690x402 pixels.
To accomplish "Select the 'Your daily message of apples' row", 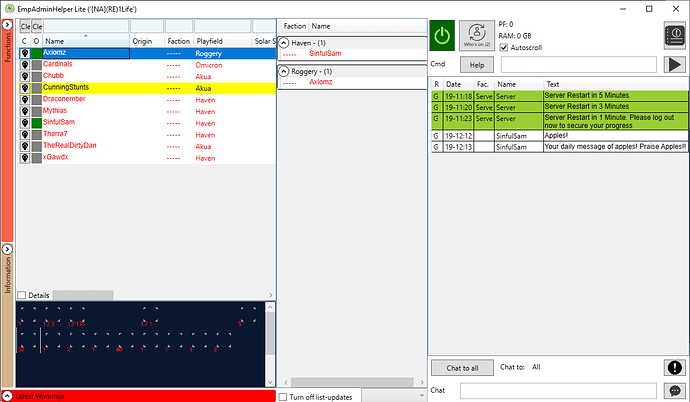I will [560, 147].
